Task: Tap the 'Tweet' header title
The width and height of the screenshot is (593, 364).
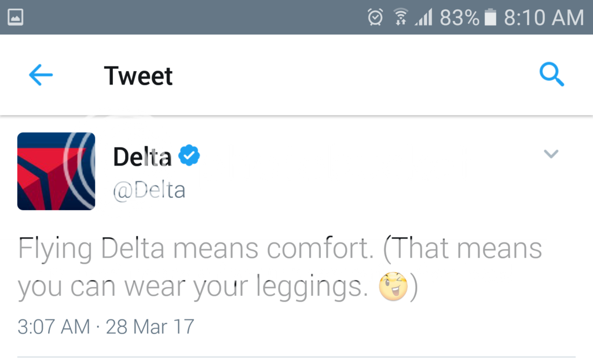Action: [x=138, y=76]
